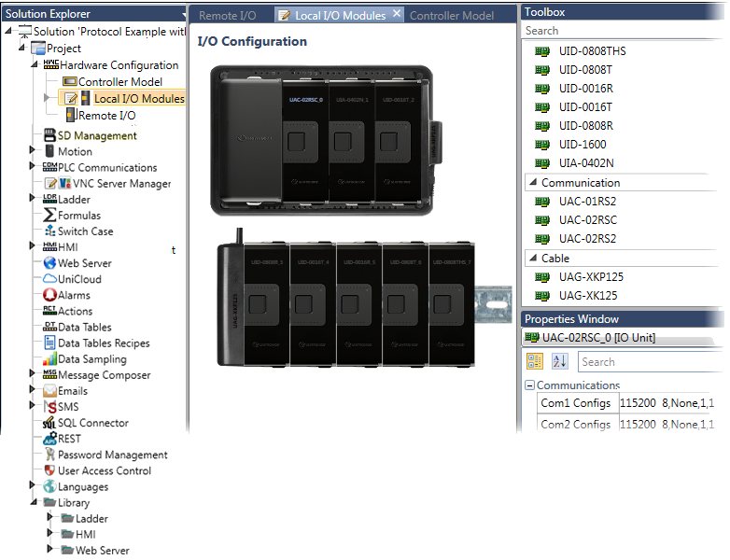This screenshot has width=730, height=560.
Task: Click the SD Management card icon
Action: point(49,135)
